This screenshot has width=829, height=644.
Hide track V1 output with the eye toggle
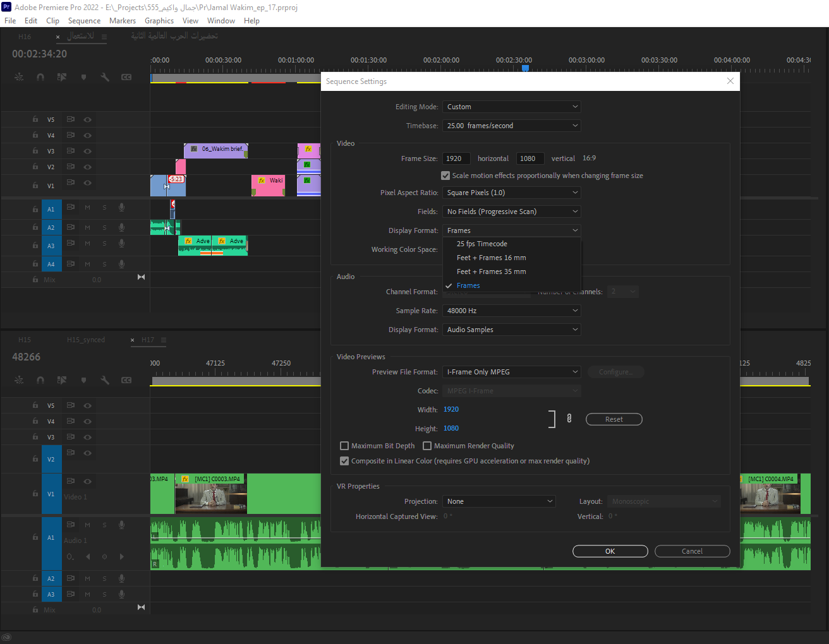pyautogui.click(x=87, y=184)
